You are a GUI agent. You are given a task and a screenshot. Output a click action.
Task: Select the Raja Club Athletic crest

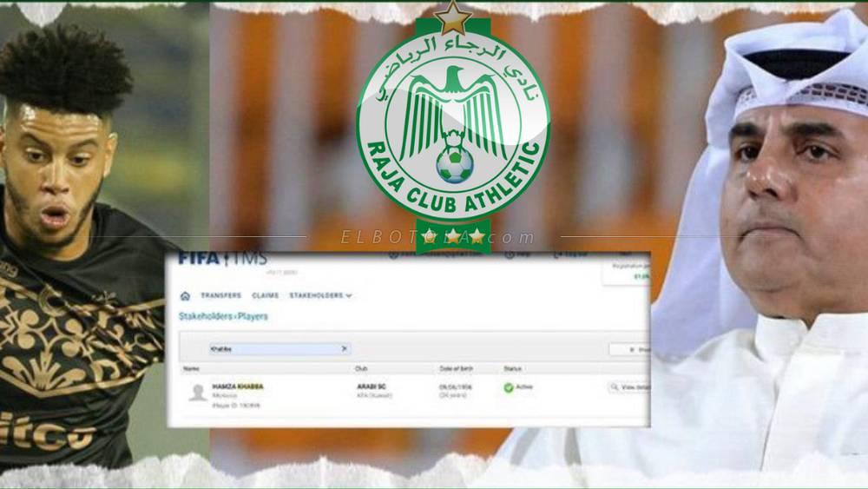453,126
